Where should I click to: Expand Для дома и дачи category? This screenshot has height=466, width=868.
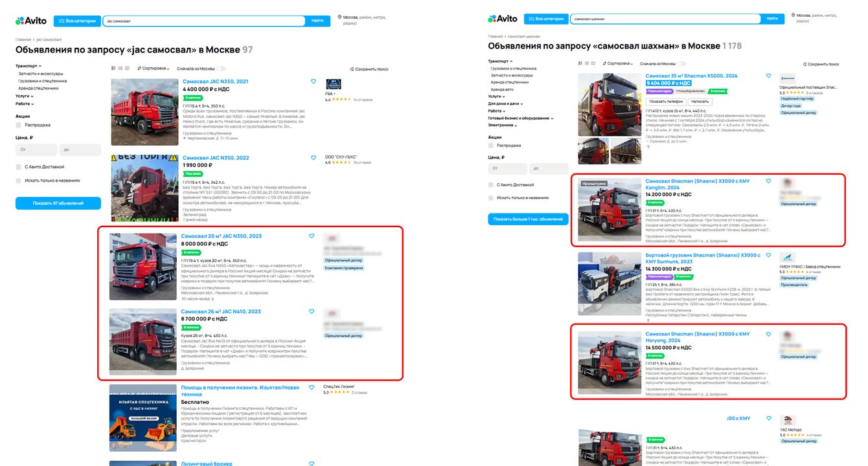[x=505, y=104]
